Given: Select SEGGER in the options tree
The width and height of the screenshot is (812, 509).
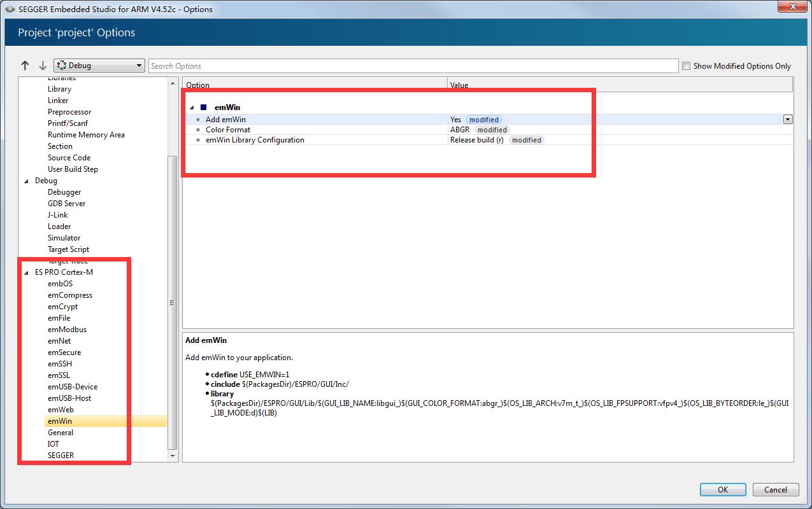Looking at the screenshot, I should [x=61, y=456].
